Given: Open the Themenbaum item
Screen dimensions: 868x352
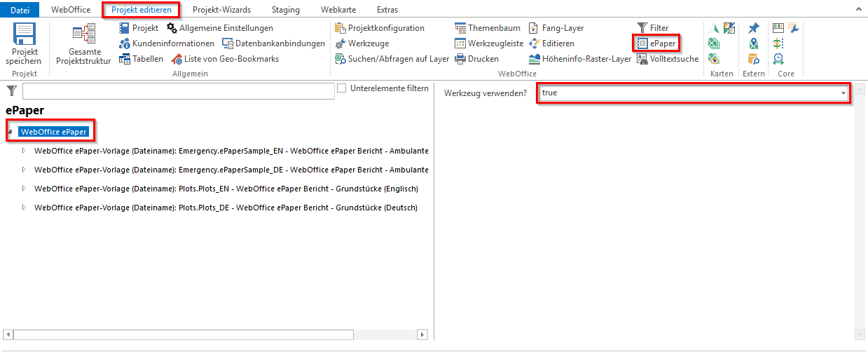Looking at the screenshot, I should click(x=488, y=28).
